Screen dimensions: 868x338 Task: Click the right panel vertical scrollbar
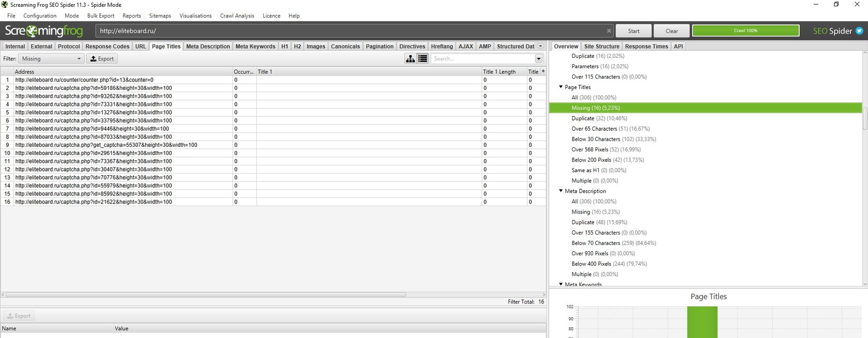click(865, 119)
